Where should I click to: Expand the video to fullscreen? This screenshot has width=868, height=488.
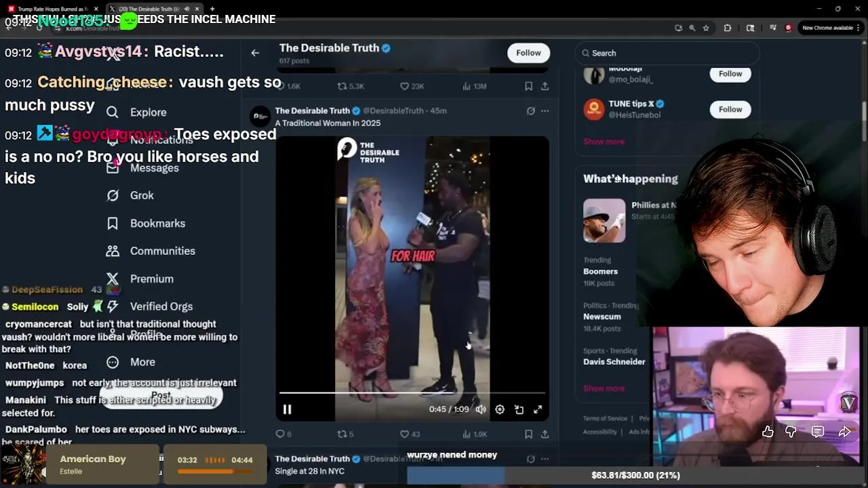(538, 409)
